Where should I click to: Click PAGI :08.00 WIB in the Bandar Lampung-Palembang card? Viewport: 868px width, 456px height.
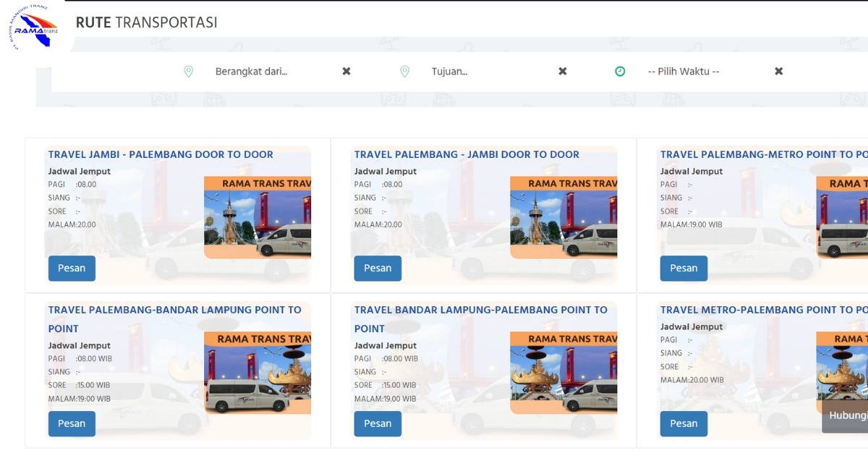coord(386,359)
